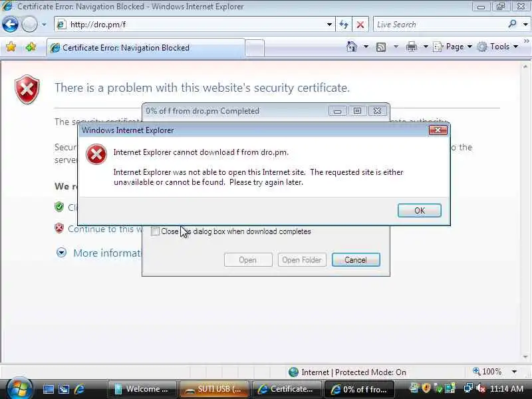Open the zoom level 100% control

click(495, 372)
